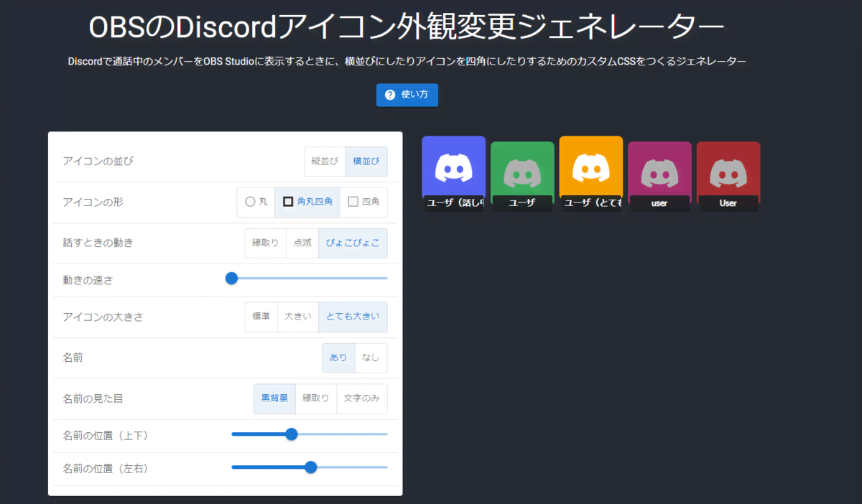Set icon size to 標準
This screenshot has height=504, width=862.
[x=261, y=317]
